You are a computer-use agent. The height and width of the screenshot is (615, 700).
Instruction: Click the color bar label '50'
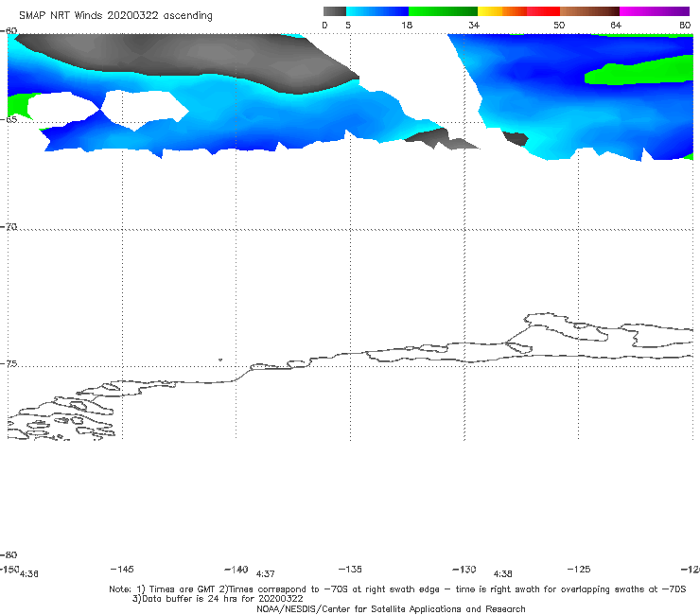pyautogui.click(x=559, y=26)
